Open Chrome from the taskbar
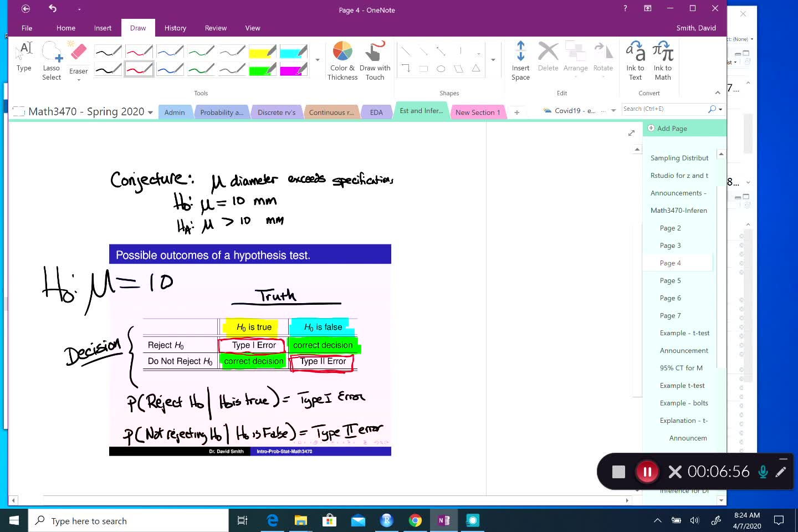The width and height of the screenshot is (798, 532). pos(415,520)
